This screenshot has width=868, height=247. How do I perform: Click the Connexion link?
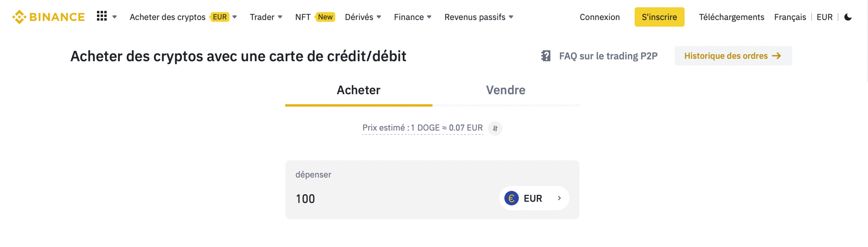(599, 17)
